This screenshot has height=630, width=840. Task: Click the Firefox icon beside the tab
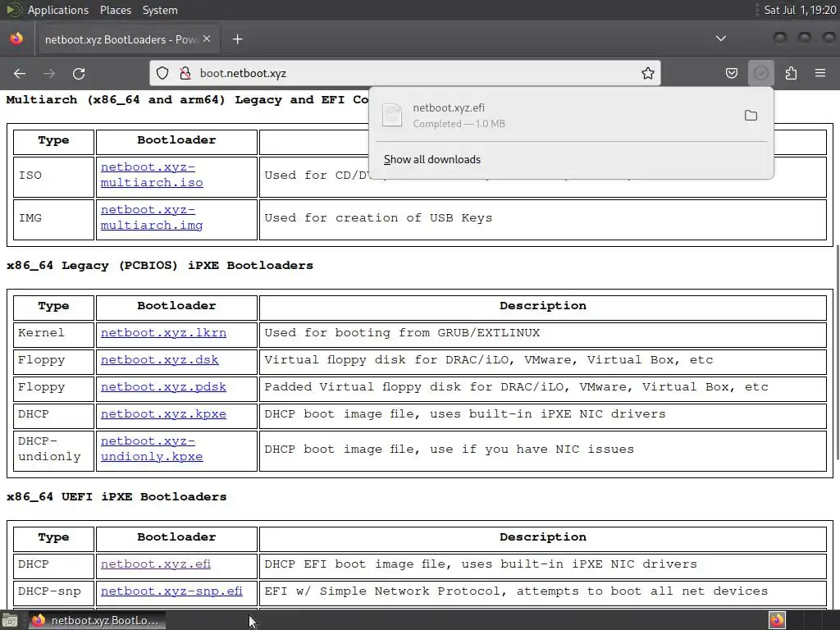16,39
